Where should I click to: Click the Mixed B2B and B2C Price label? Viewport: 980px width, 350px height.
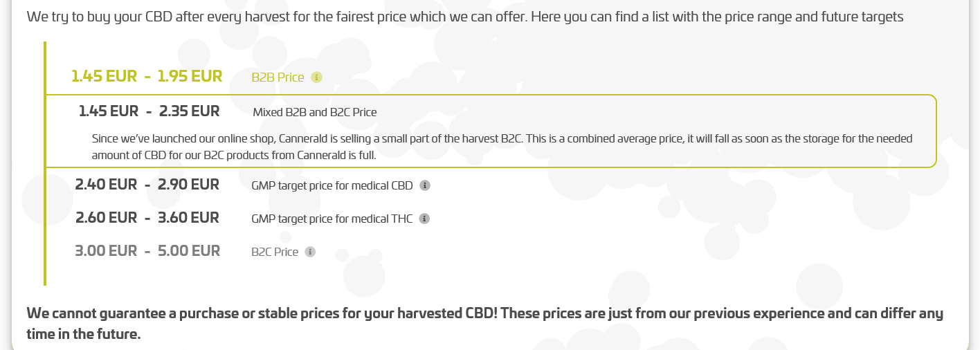(315, 112)
